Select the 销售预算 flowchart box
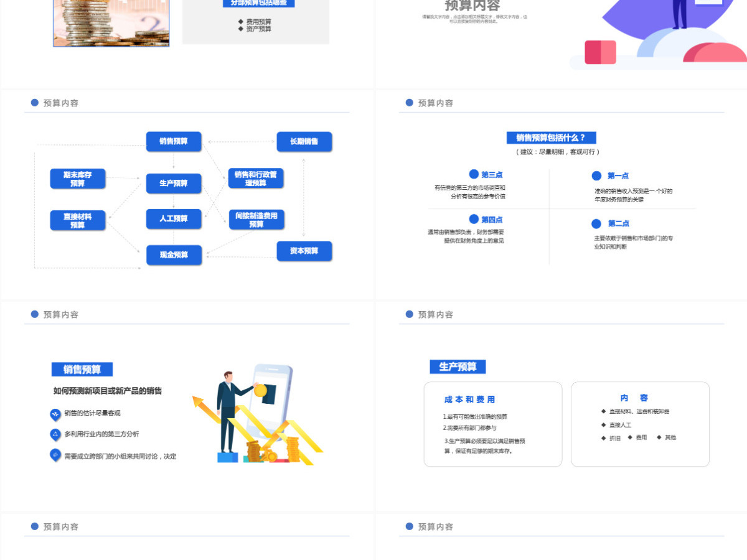This screenshot has height=560, width=747. coord(174,141)
